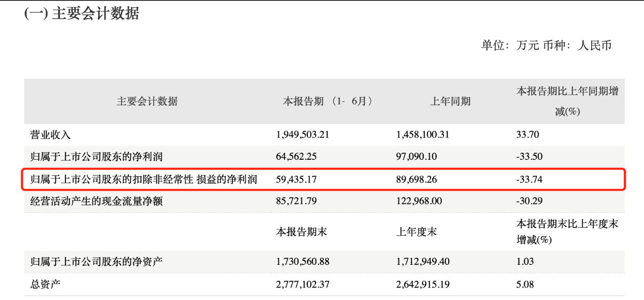This screenshot has width=644, height=300.
Task: Click the 主要会计数据 section heading
Action: (x=82, y=13)
